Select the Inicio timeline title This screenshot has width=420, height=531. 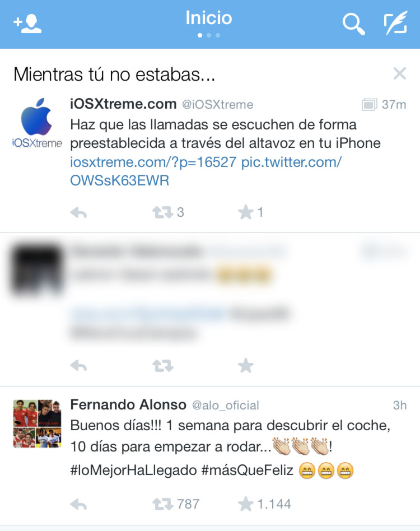tap(209, 18)
